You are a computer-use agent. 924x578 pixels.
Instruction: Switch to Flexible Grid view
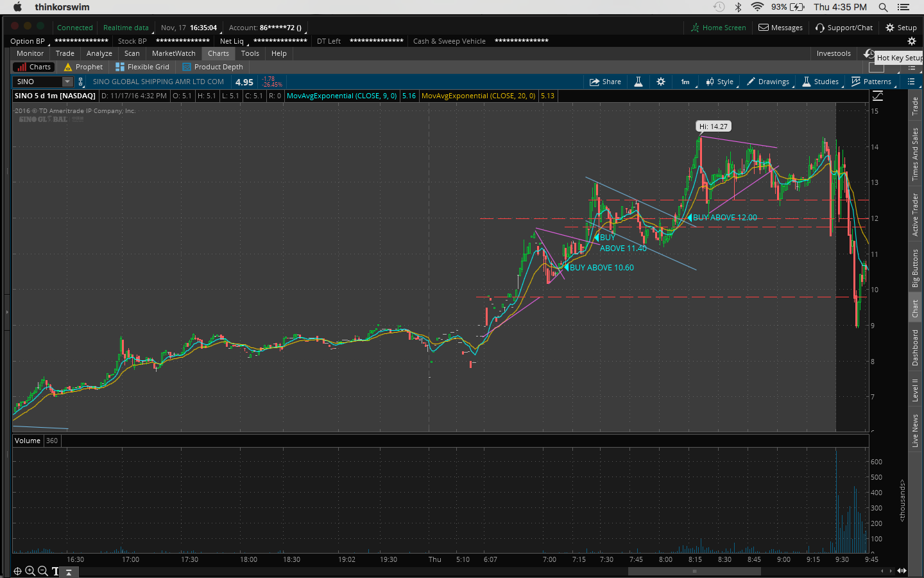[142, 67]
